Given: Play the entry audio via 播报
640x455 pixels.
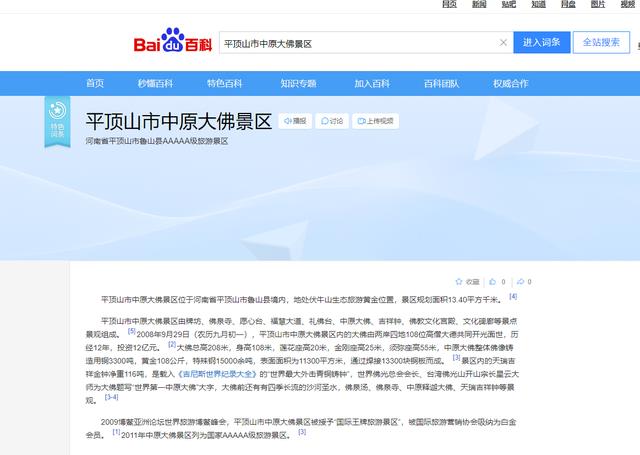Looking at the screenshot, I should point(295,121).
